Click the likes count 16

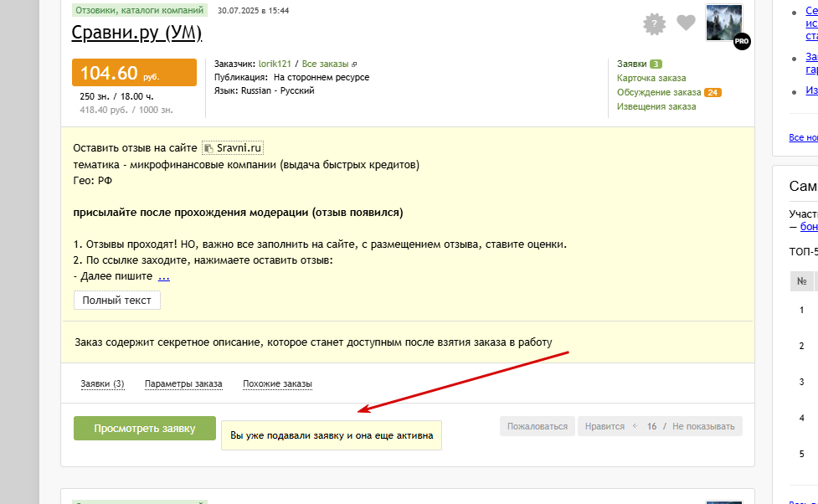pos(651,426)
